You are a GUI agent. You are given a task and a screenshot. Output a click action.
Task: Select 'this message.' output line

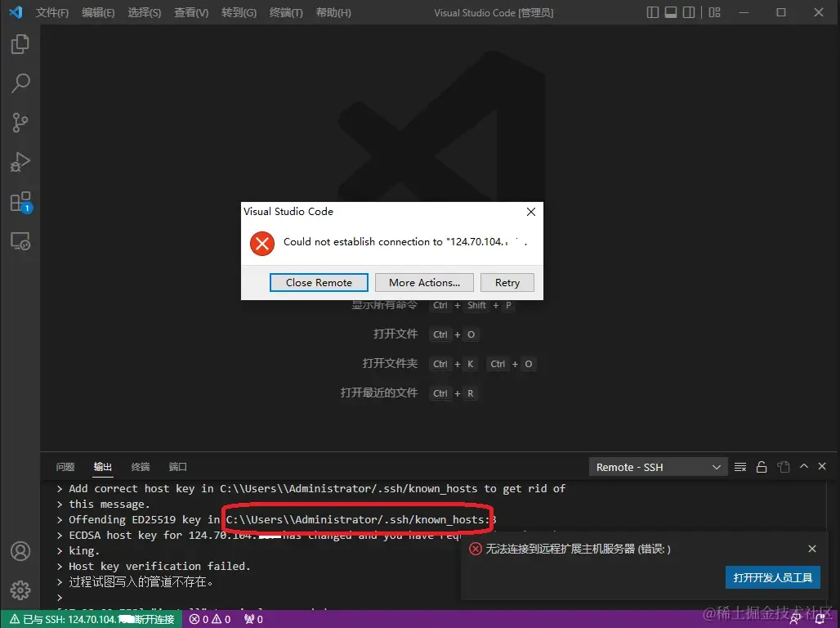click(x=109, y=504)
